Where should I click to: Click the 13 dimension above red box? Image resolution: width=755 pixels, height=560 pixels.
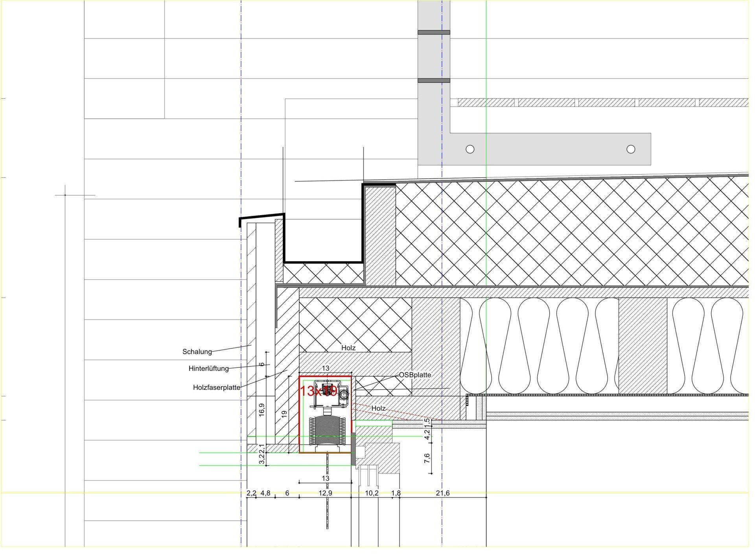click(326, 368)
